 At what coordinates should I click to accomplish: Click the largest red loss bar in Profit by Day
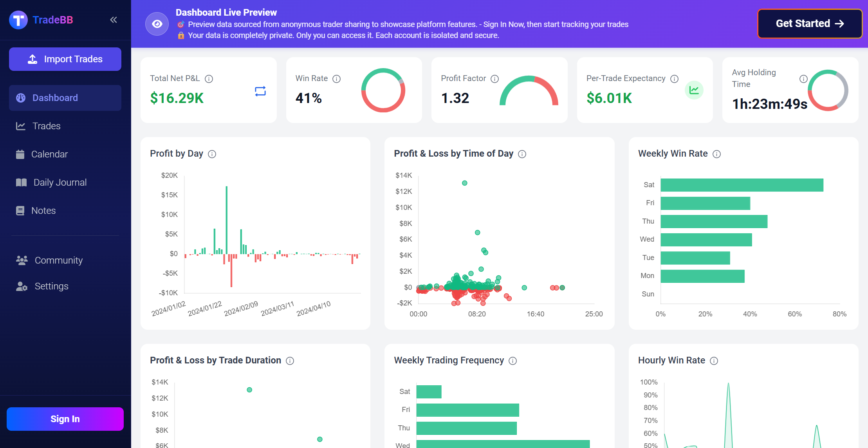(x=231, y=271)
